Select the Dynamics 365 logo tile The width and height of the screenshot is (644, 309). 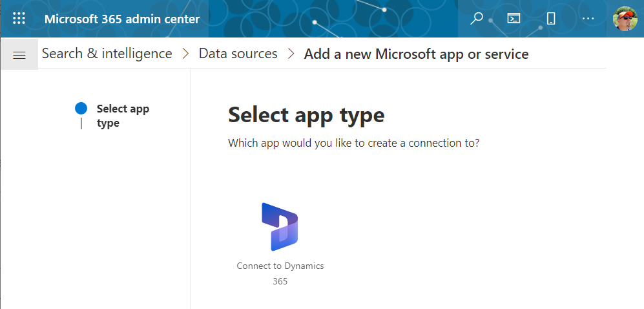click(x=280, y=226)
